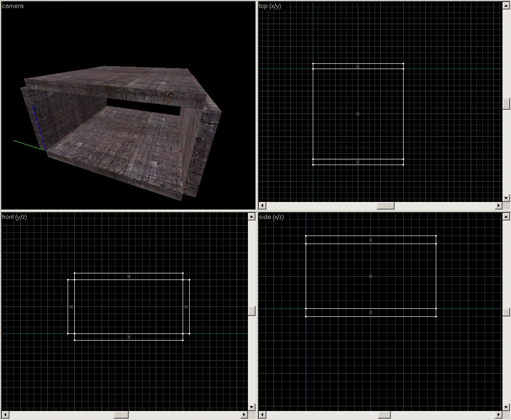Click the front view's horizontal scrollbar thumb
Screen dimensions: 511x420
(121, 415)
